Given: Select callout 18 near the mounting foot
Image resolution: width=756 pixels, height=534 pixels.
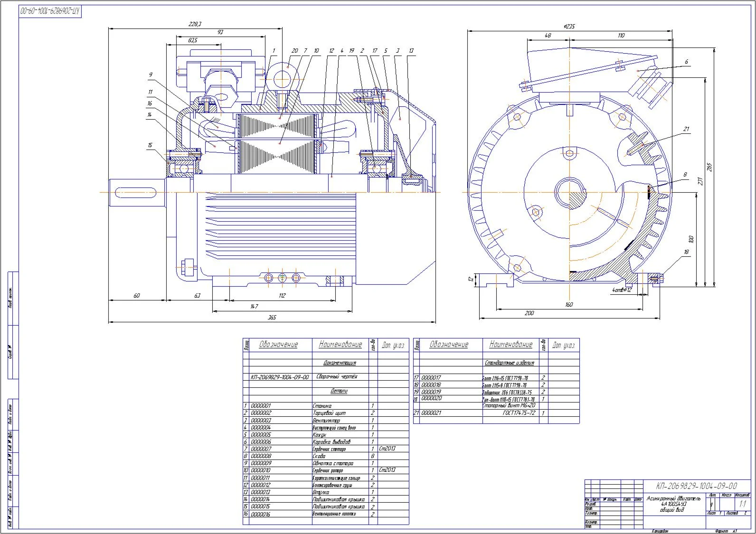Looking at the screenshot, I should click(686, 253).
